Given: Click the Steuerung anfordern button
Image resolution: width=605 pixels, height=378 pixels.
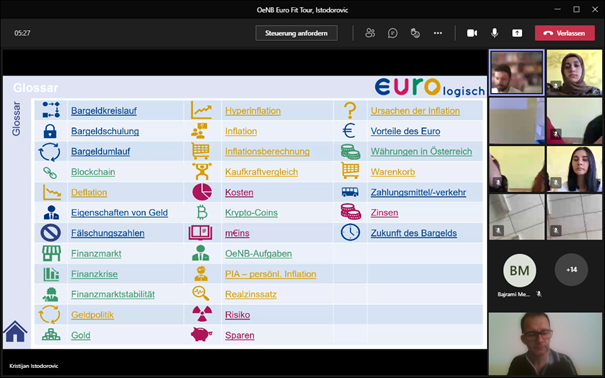Looking at the screenshot, I should point(296,33).
